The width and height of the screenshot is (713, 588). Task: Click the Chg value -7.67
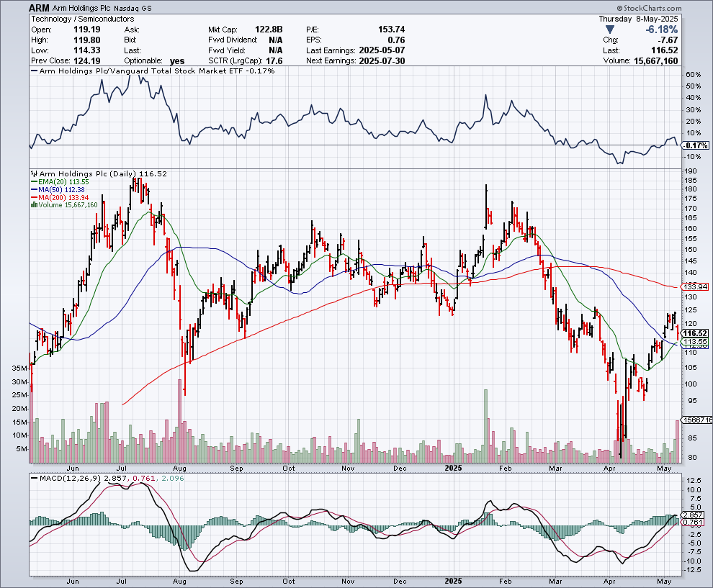click(668, 40)
